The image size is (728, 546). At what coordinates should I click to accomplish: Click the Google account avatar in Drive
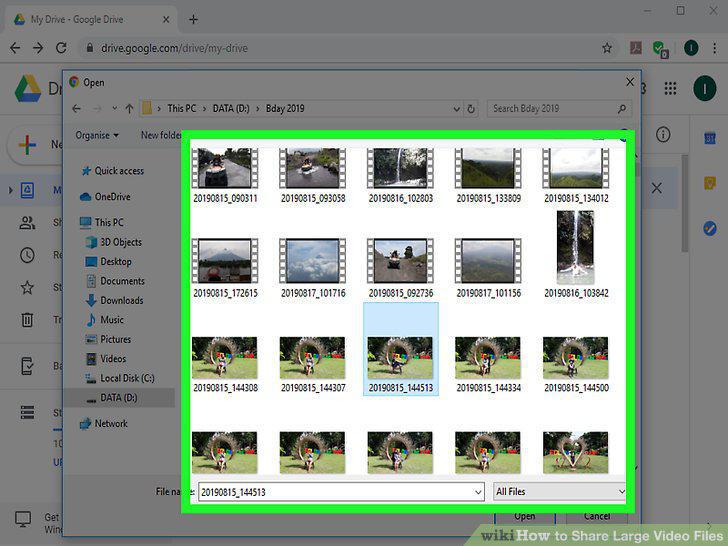click(704, 88)
